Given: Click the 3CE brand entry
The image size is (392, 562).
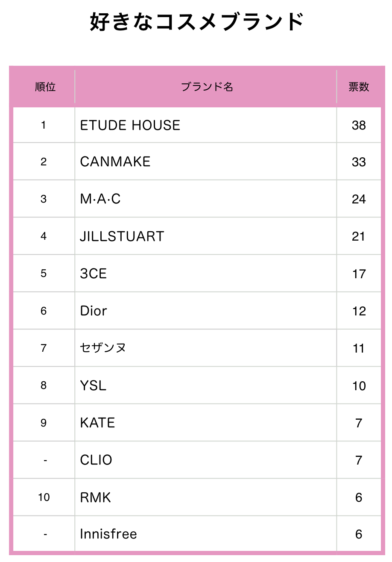Looking at the screenshot, I should pyautogui.click(x=94, y=274).
